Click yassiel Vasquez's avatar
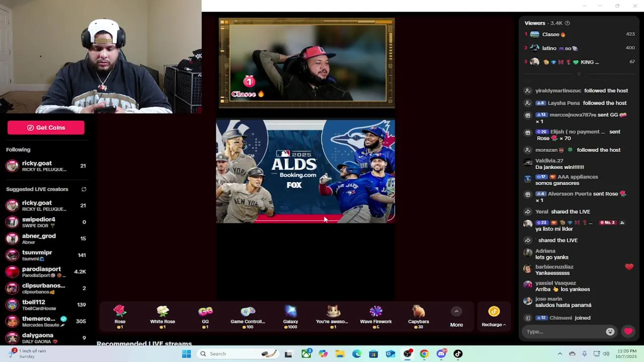644x362 pixels. pos(527,285)
